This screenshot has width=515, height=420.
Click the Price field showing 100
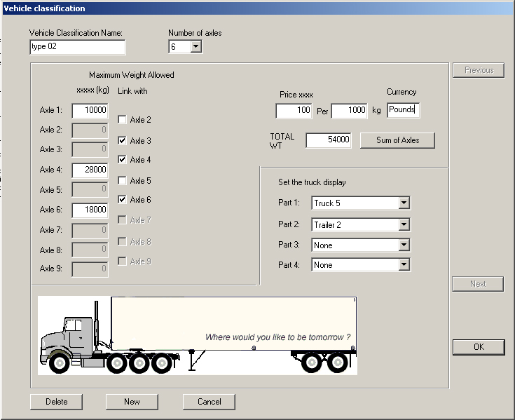coord(294,111)
